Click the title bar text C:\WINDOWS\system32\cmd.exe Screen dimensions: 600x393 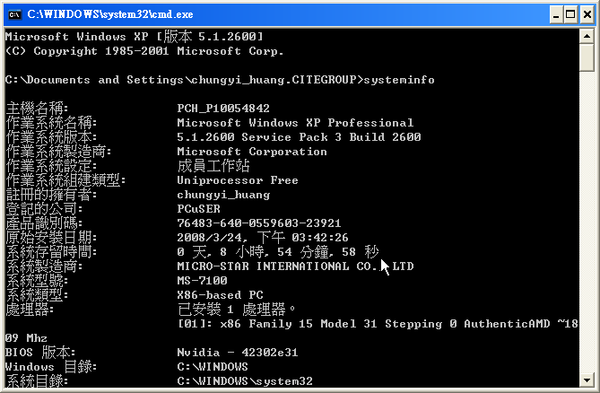tap(110, 15)
